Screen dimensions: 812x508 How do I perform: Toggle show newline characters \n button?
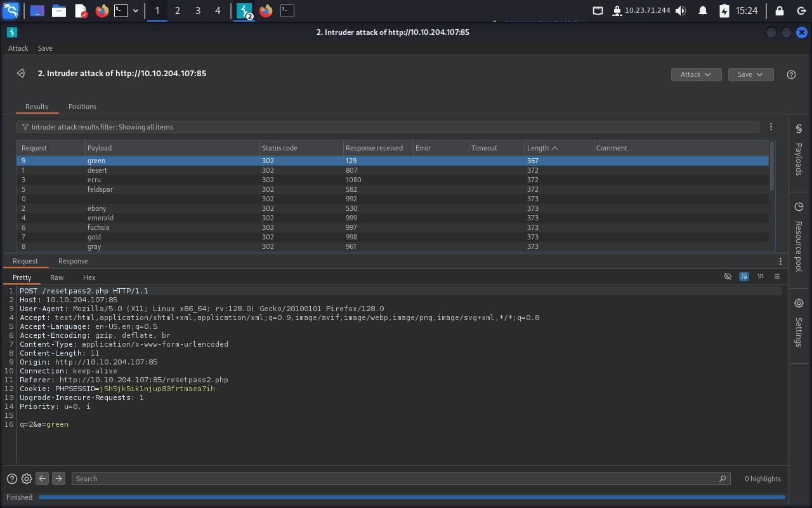click(x=761, y=277)
